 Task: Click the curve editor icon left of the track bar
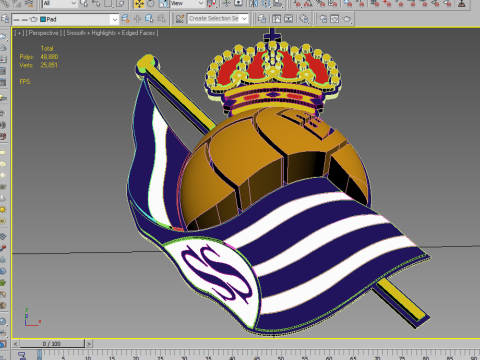point(22,355)
